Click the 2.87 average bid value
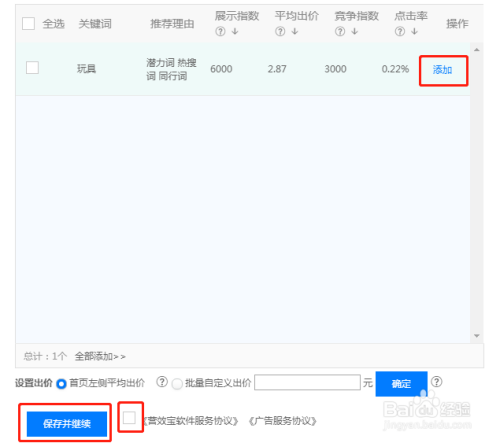Image resolution: width=500 pixels, height=443 pixels. coord(277,69)
